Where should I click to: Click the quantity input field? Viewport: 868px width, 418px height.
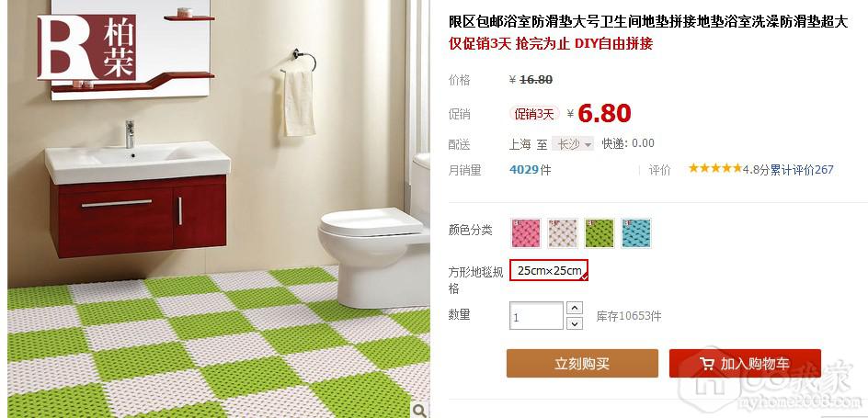click(x=536, y=316)
